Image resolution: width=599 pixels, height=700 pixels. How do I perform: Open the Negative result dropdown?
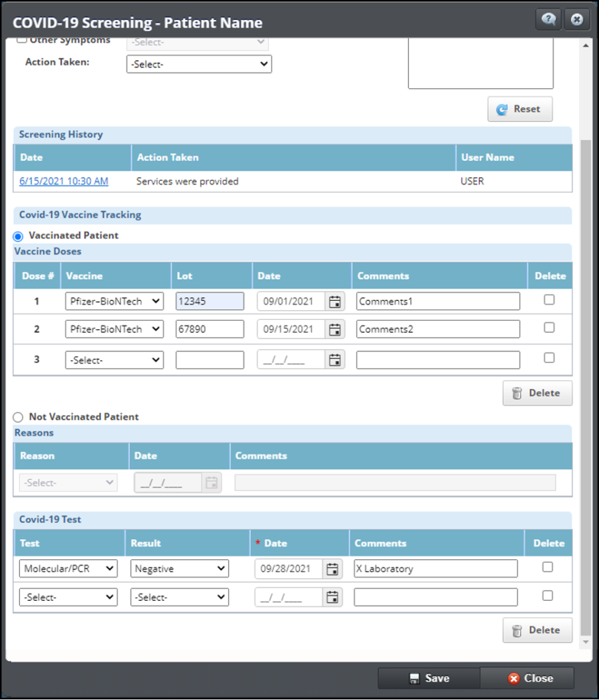click(x=179, y=569)
